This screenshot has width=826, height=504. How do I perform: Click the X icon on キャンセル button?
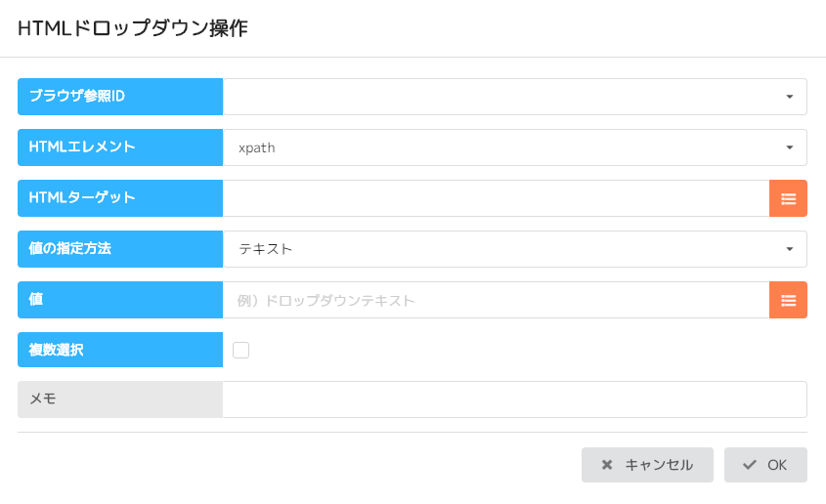tap(607, 465)
